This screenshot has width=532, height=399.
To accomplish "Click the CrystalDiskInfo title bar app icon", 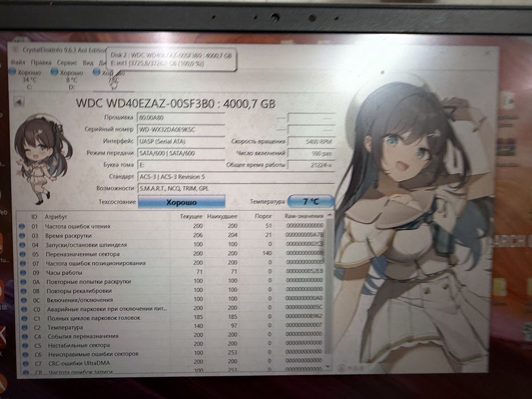I will pos(15,50).
